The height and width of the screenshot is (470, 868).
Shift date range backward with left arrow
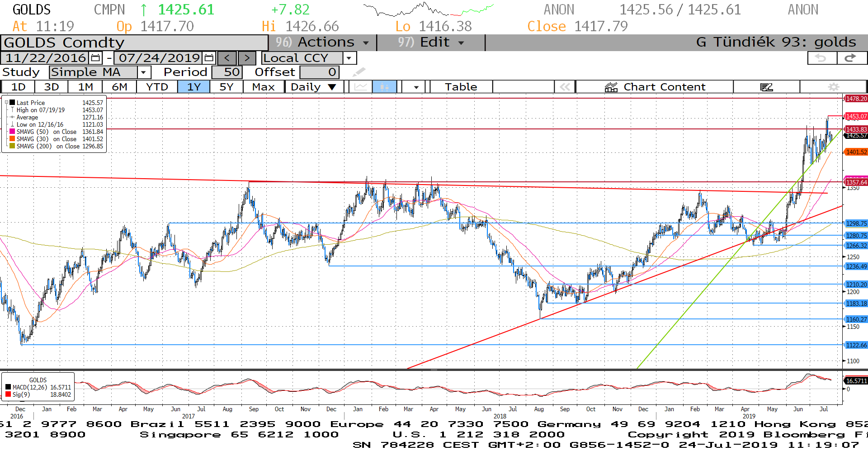[227, 58]
